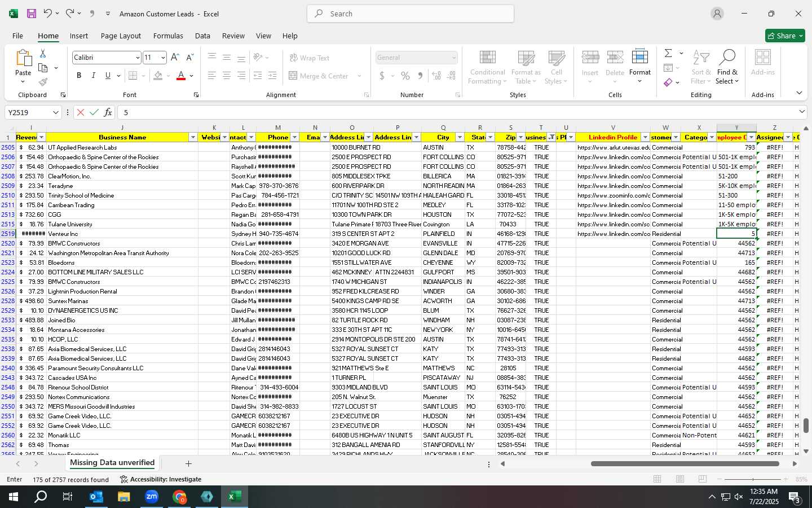Switch to the Page Layout tab
Viewport: 812px width, 508px height.
[121, 36]
